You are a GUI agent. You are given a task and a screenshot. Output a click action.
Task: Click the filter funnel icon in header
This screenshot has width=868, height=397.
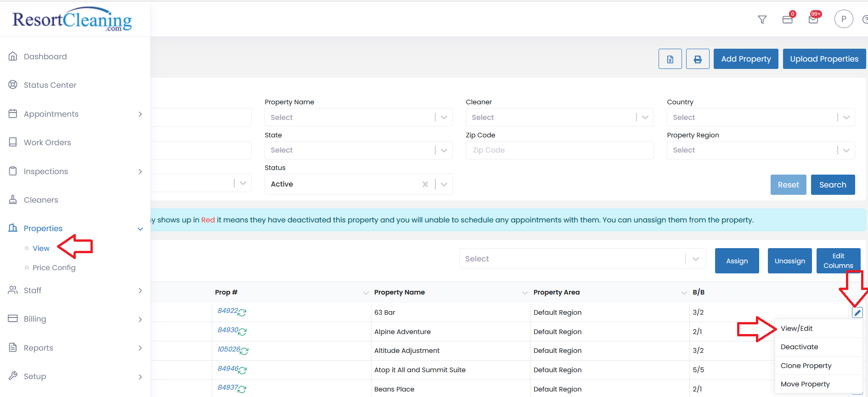(x=762, y=19)
